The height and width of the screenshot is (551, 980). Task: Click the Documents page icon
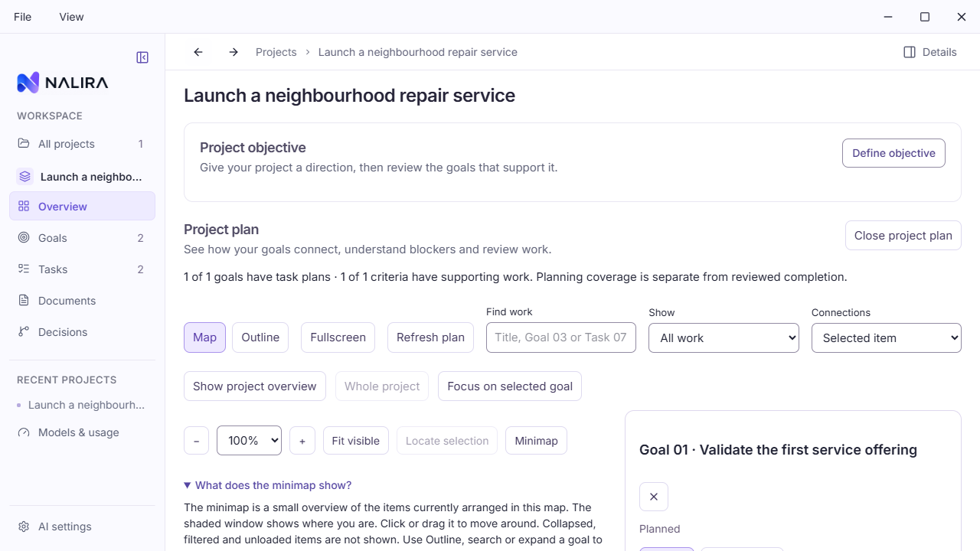tap(24, 301)
